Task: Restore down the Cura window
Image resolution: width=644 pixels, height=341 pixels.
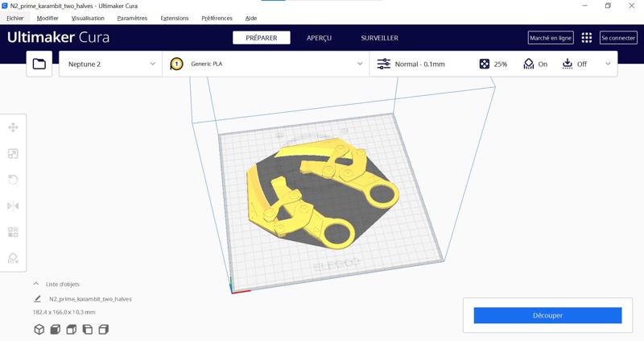Action: click(x=608, y=6)
